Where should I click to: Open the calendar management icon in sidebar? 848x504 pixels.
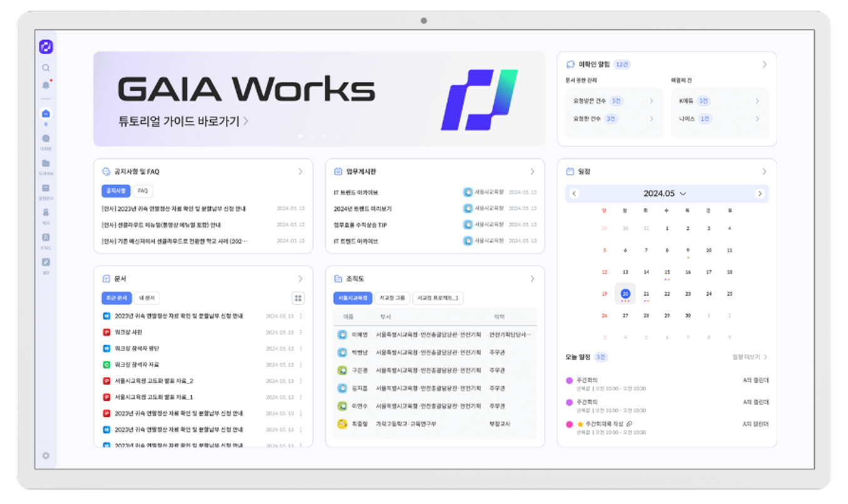tap(46, 188)
